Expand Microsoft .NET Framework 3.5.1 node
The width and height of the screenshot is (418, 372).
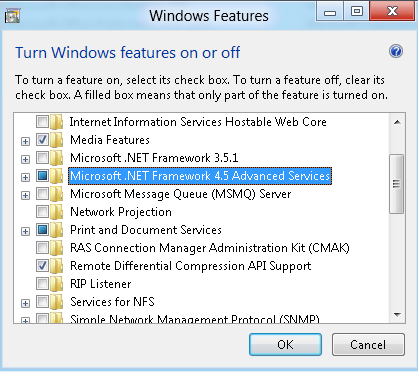(25, 159)
